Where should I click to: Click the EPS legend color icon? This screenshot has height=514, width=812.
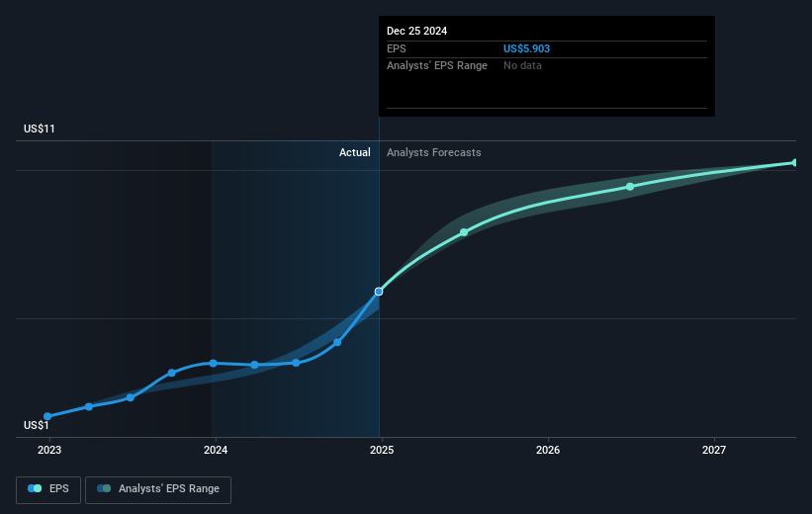click(35, 488)
